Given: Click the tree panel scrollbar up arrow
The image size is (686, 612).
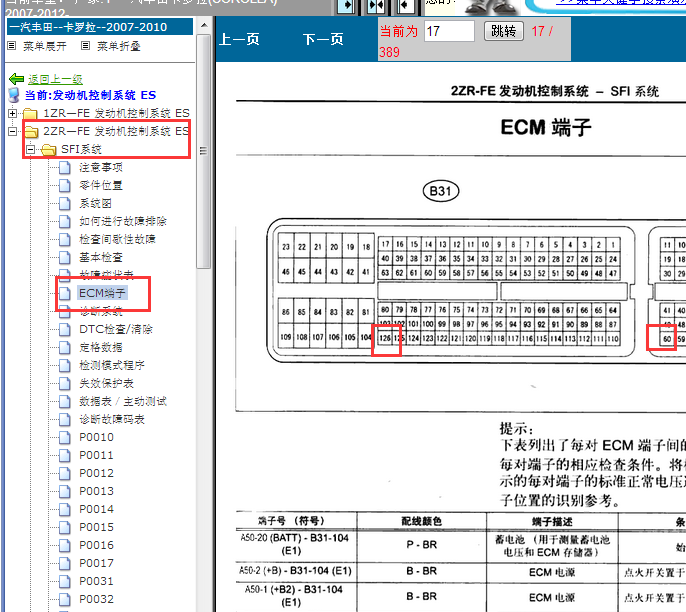Looking at the screenshot, I should click(204, 25).
